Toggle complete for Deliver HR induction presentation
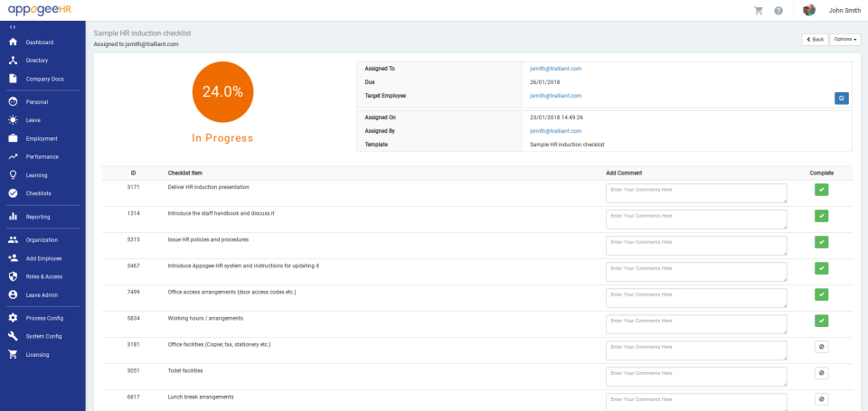The image size is (868, 411). [x=822, y=190]
